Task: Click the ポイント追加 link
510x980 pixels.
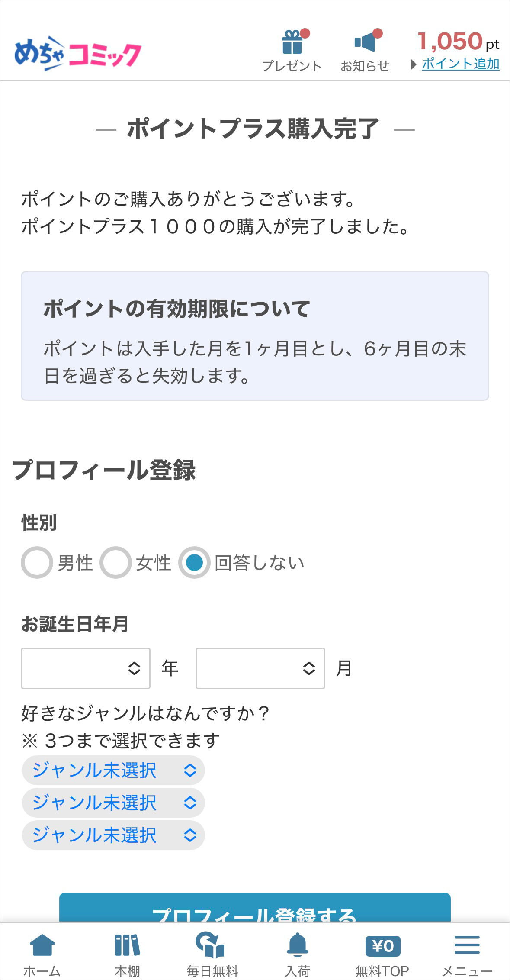Action: coord(460,64)
